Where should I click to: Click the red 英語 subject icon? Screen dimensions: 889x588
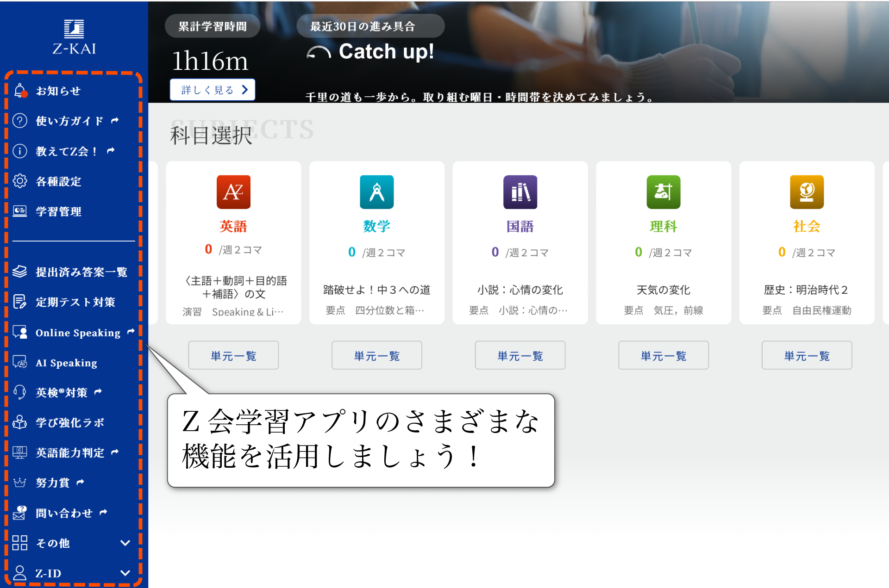tap(233, 192)
